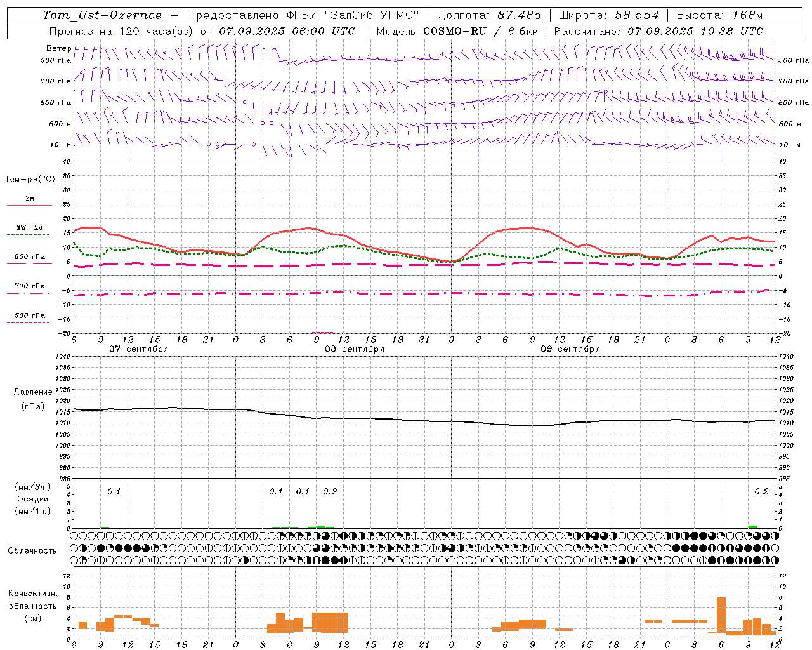The width and height of the screenshot is (812, 650).
Task: Click the Модель COSMO-RU / 6.6км text
Action: coord(457,31)
